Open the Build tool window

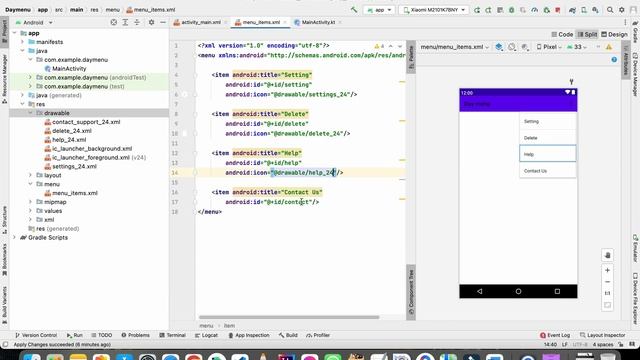pos(288,335)
